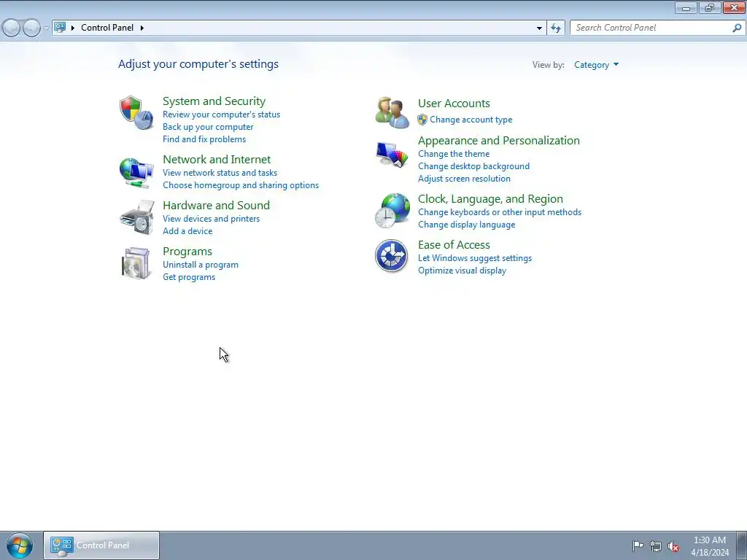The image size is (747, 560).
Task: Click Let Windows suggest settings
Action: (x=475, y=258)
